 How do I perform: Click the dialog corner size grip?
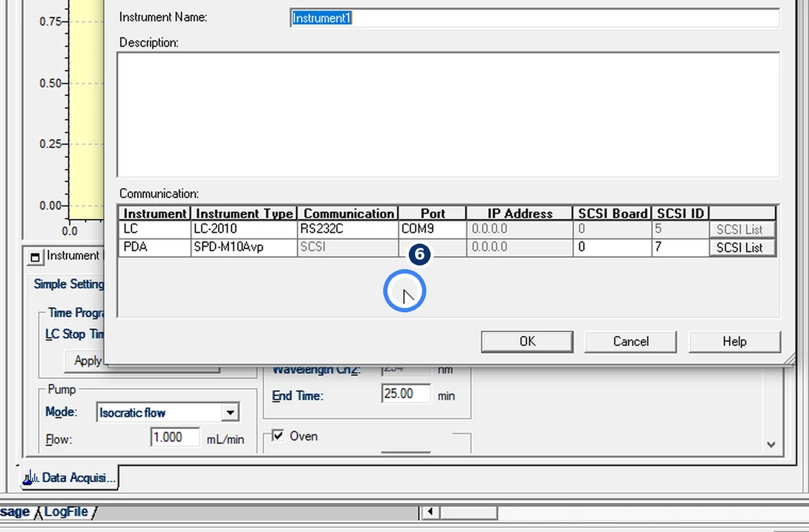[789, 359]
